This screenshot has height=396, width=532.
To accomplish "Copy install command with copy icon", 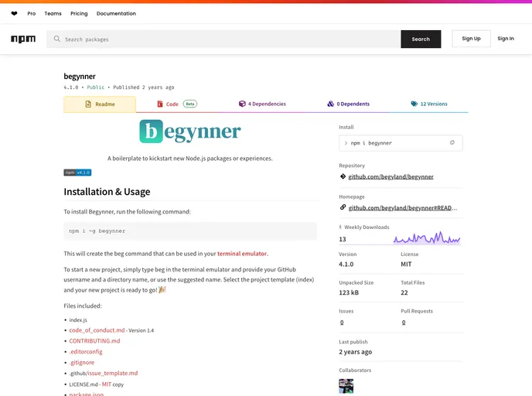I will tap(452, 142).
